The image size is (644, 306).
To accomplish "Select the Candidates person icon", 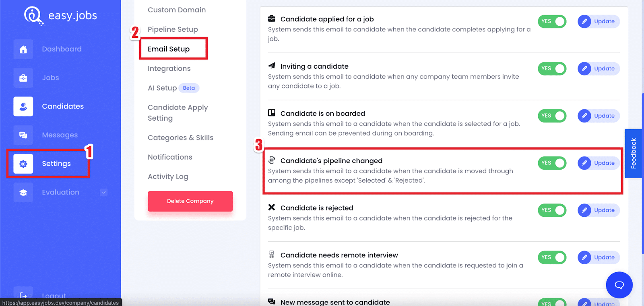I will (x=23, y=107).
